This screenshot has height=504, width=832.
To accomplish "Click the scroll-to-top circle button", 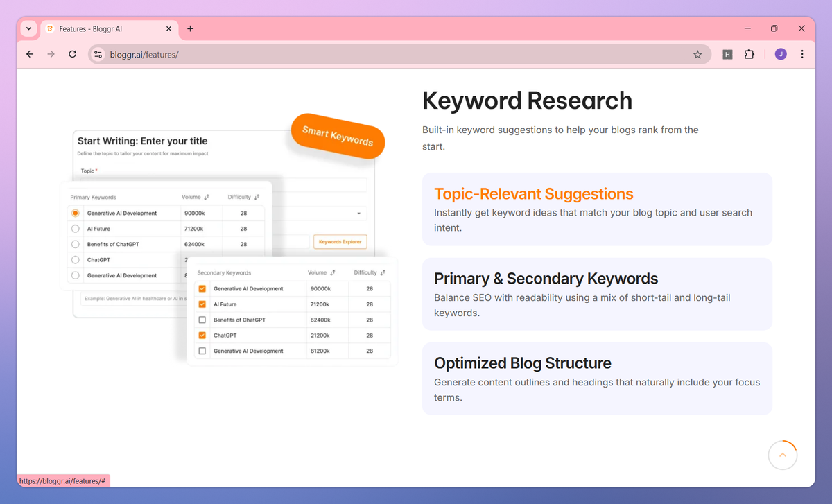I will click(783, 455).
